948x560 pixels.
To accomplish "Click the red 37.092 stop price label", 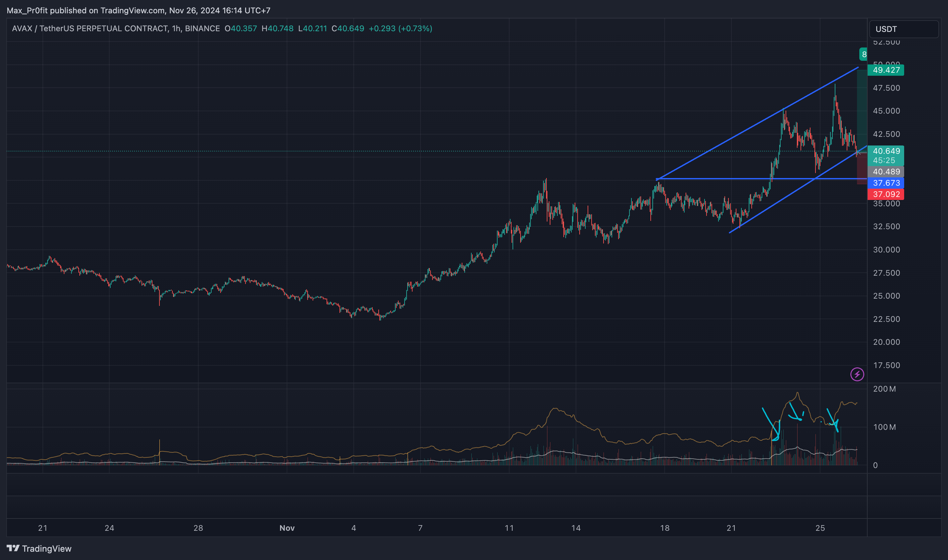I will [x=886, y=194].
